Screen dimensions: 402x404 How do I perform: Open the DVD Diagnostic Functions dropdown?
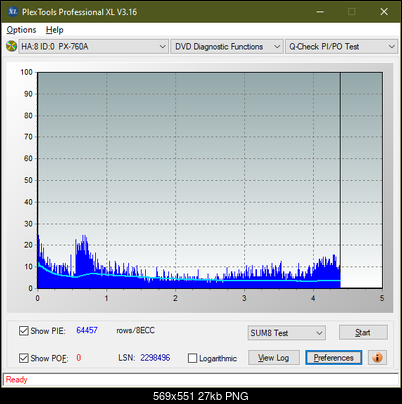click(227, 46)
